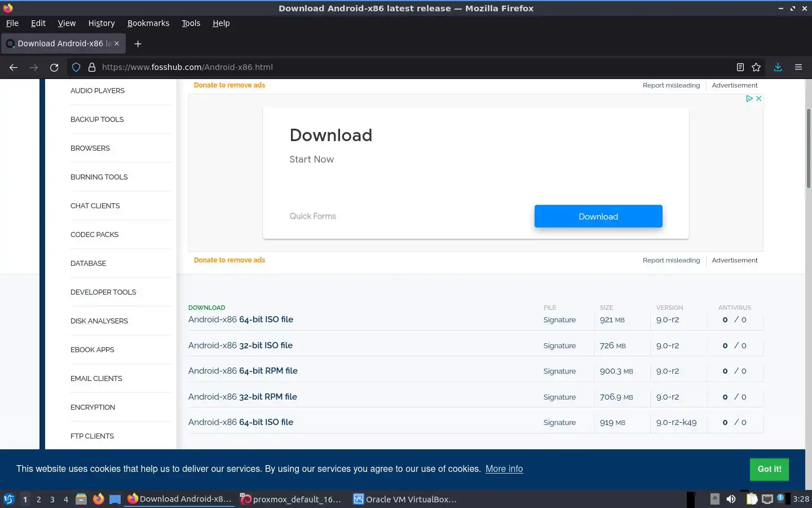This screenshot has height=508, width=812.
Task: Open the File menu
Action: click(12, 23)
